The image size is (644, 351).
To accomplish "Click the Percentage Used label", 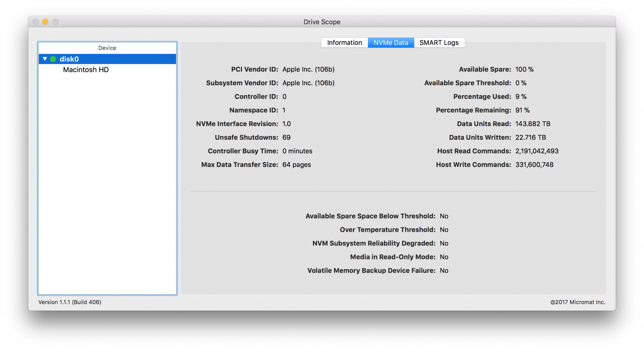I will point(482,97).
